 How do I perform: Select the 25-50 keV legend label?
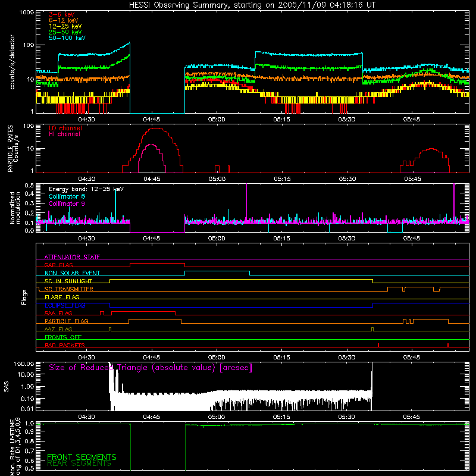click(65, 32)
